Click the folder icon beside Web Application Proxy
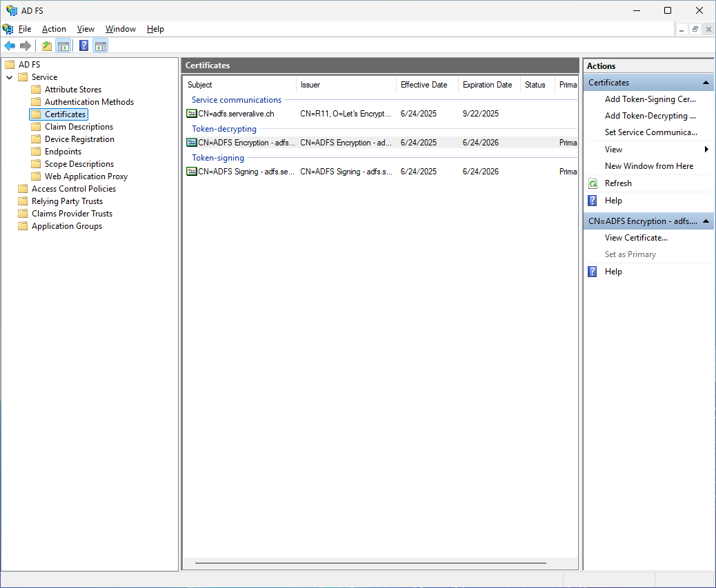The image size is (716, 588). pos(36,176)
